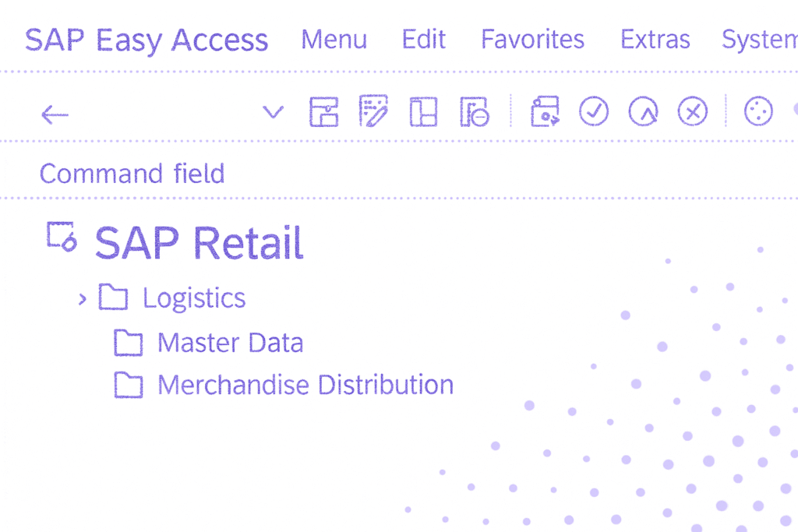Click the Enter checkmark icon
The image size is (798, 532).
tap(594, 112)
